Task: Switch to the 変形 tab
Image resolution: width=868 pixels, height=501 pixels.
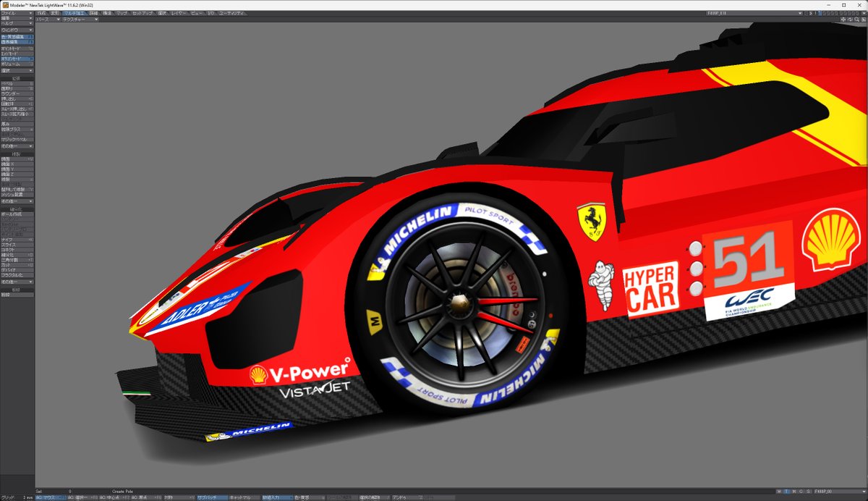Action: click(55, 13)
